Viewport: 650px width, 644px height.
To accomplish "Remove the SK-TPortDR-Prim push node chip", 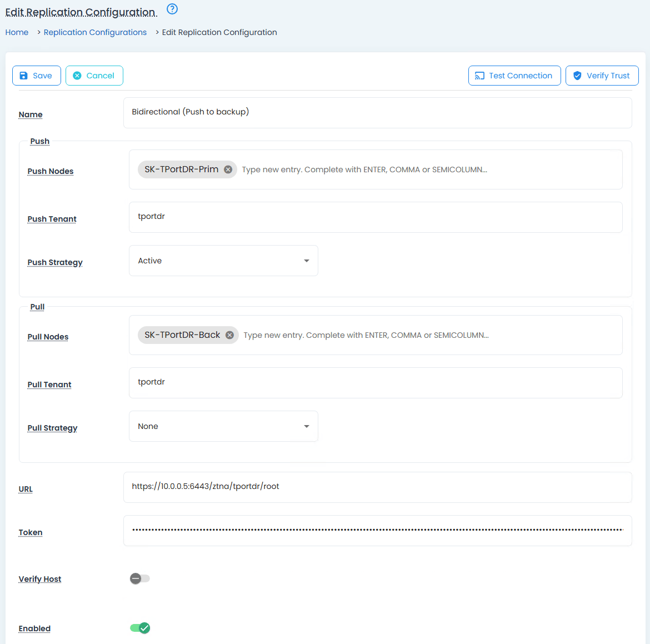I will pos(228,169).
